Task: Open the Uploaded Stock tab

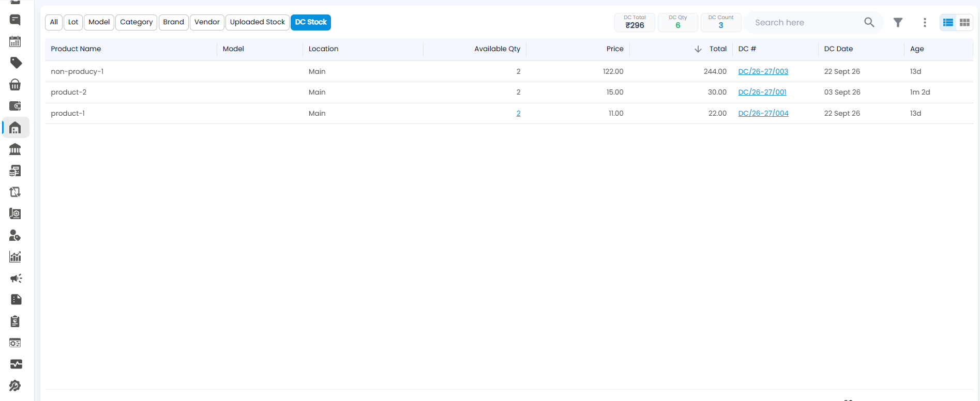Action: [258, 22]
